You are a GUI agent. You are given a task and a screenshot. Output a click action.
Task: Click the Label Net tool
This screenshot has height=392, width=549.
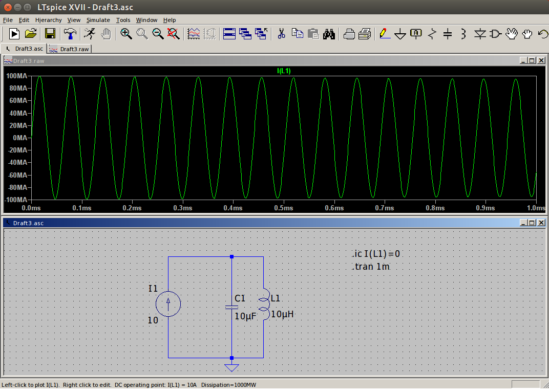(x=416, y=34)
